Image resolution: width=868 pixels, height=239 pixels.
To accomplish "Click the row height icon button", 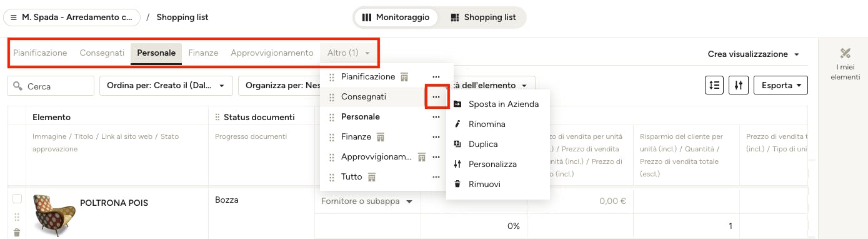I will point(714,85).
